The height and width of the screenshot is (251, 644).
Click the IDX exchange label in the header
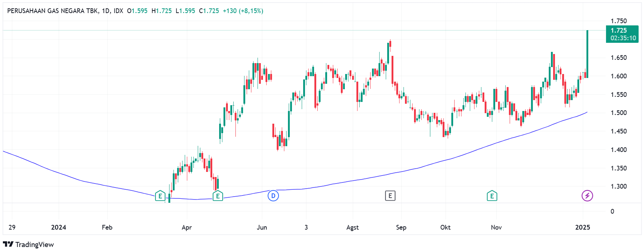pyautogui.click(x=118, y=11)
